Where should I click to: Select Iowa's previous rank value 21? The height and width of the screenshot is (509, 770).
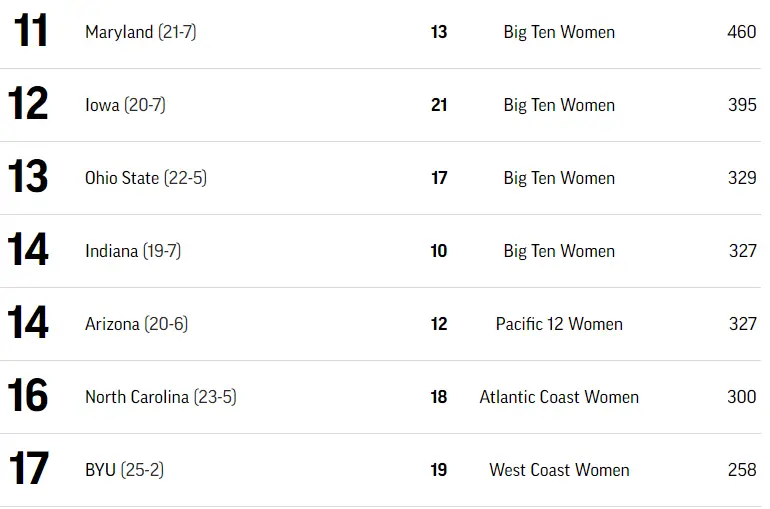tap(439, 105)
